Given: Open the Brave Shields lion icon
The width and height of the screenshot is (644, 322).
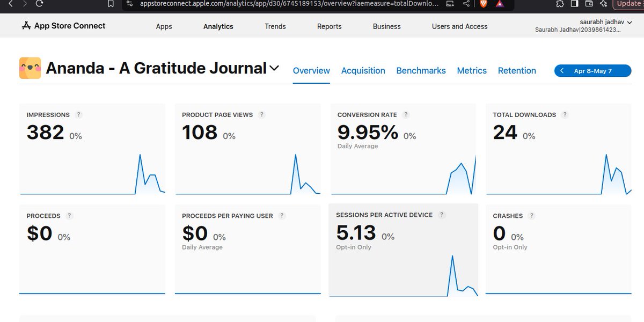Looking at the screenshot, I should pos(483,4).
